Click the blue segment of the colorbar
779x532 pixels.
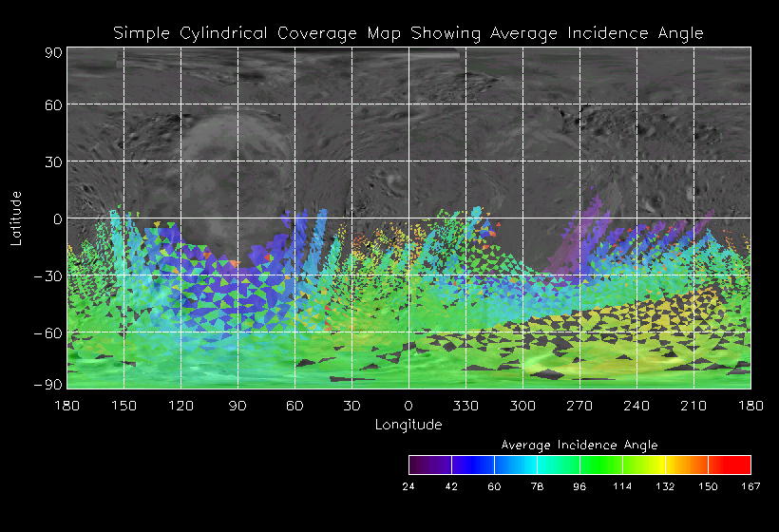(472, 465)
